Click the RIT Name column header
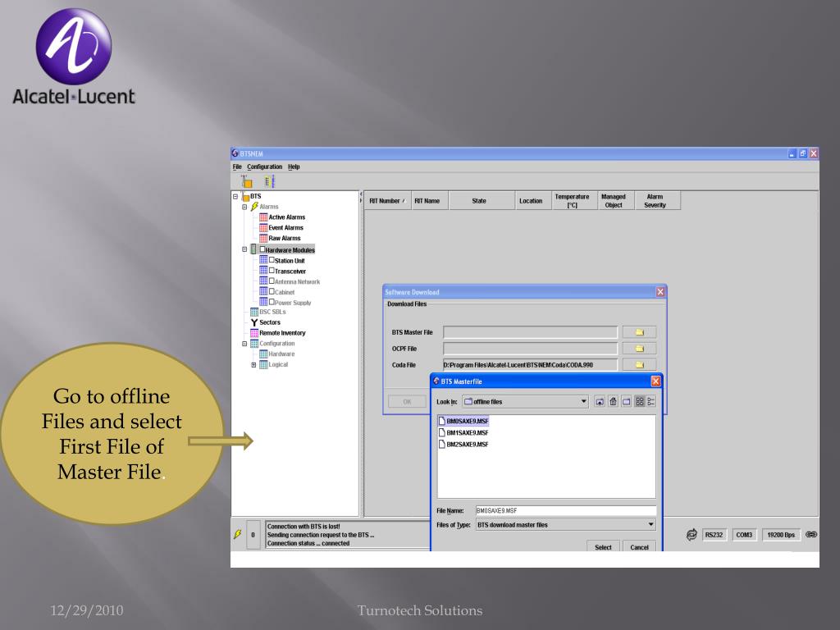 point(430,201)
